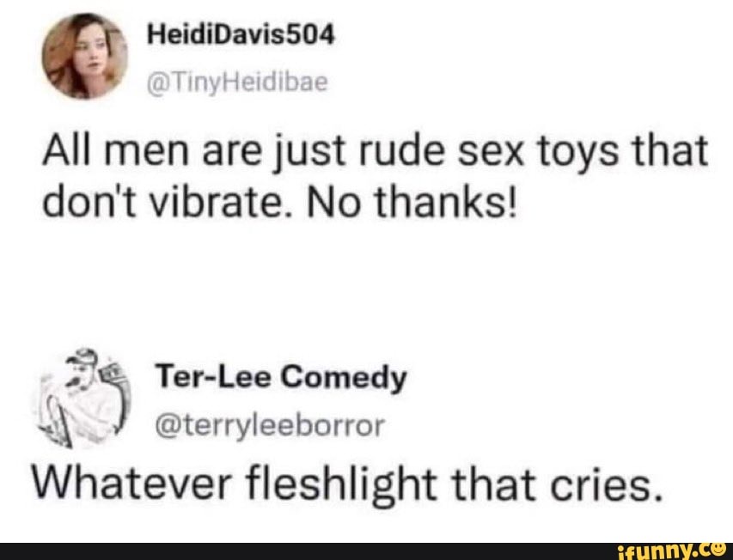This screenshot has height=560, width=733.
Task: Click the @TinyHeidibae handle
Action: click(228, 82)
